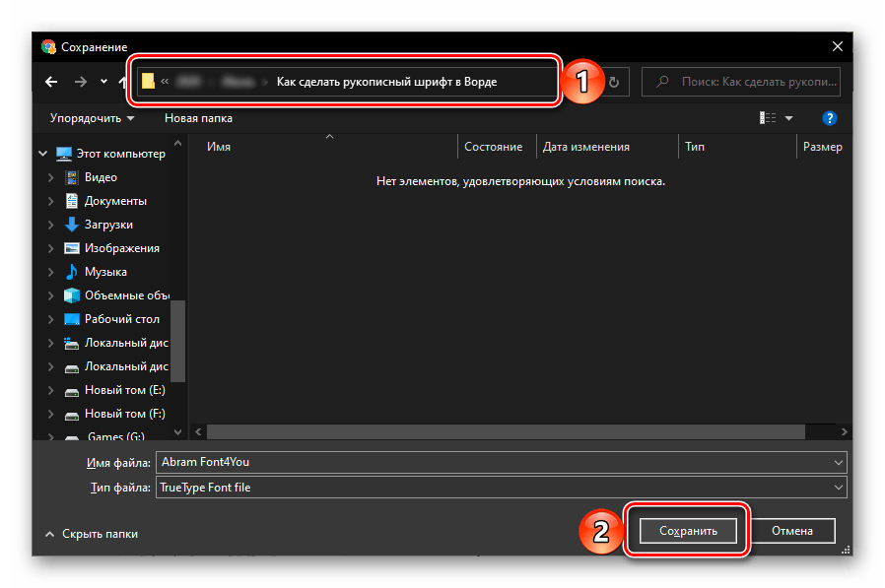The width and height of the screenshot is (885, 588).
Task: Click the Новая папка button
Action: coord(198,118)
